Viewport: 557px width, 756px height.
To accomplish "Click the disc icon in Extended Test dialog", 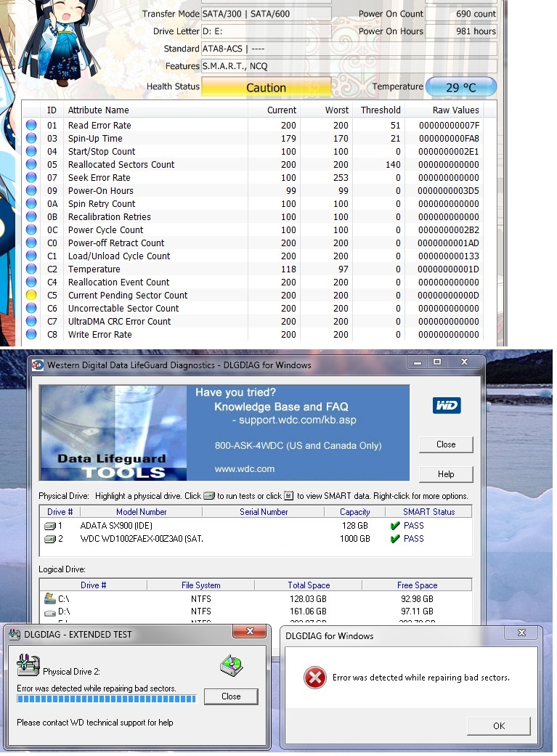I will point(232,665).
